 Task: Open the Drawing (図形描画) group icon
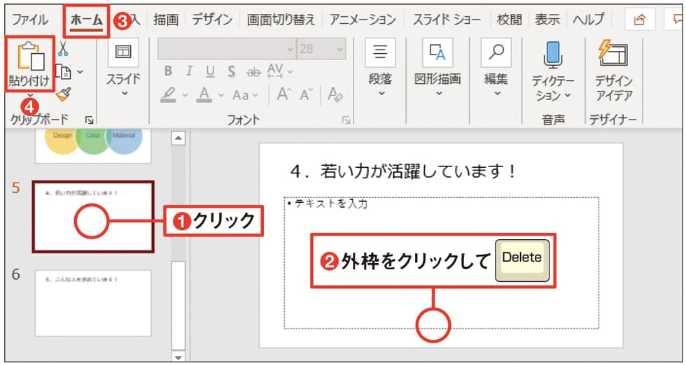tap(438, 52)
